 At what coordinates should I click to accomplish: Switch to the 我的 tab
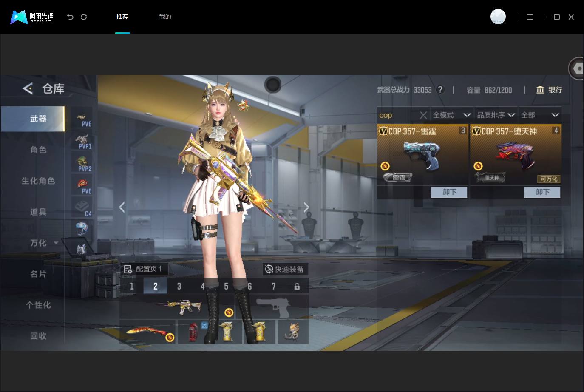tap(165, 17)
